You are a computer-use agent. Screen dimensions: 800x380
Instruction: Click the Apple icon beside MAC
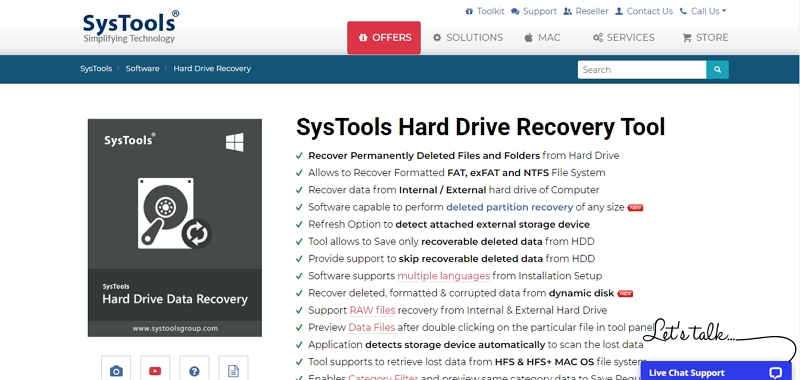click(x=529, y=38)
